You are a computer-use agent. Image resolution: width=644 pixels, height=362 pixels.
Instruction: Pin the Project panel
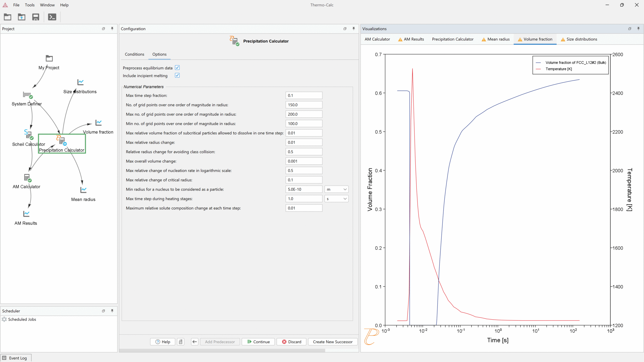(x=112, y=29)
